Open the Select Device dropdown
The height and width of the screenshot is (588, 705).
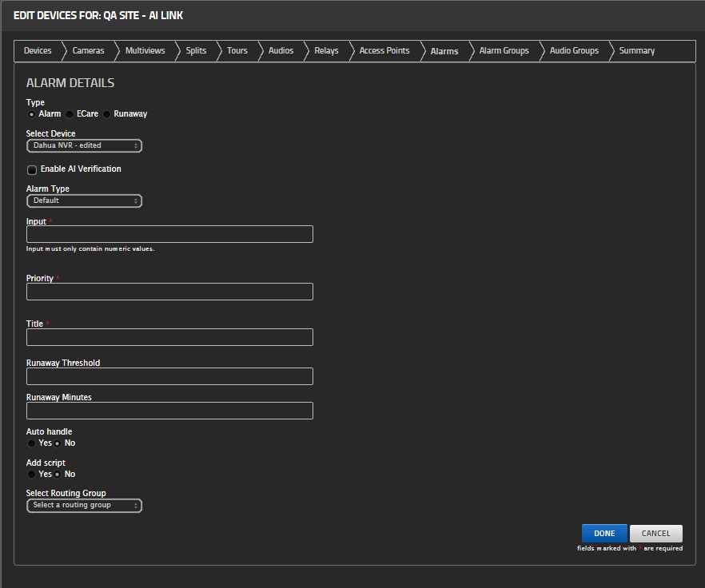tap(84, 145)
